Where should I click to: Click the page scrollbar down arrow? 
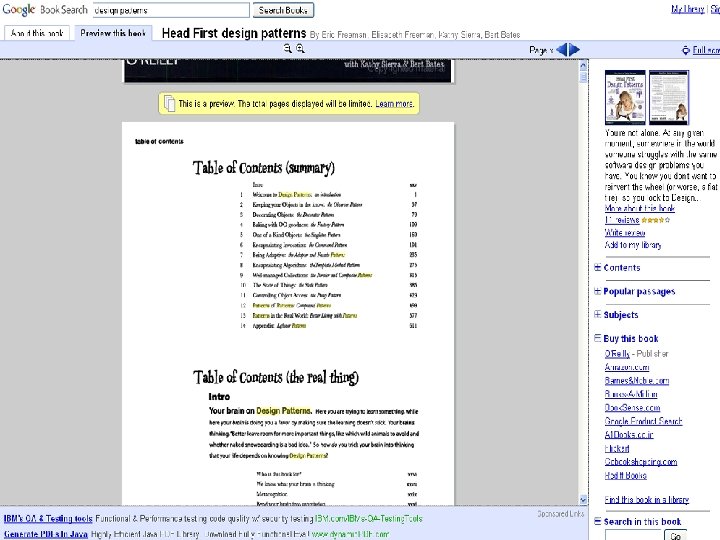583,499
